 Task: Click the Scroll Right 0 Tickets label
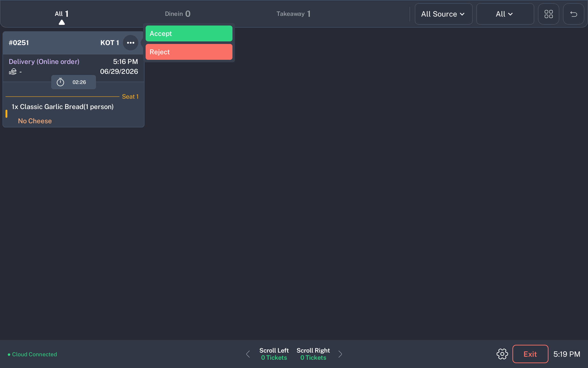coord(313,354)
